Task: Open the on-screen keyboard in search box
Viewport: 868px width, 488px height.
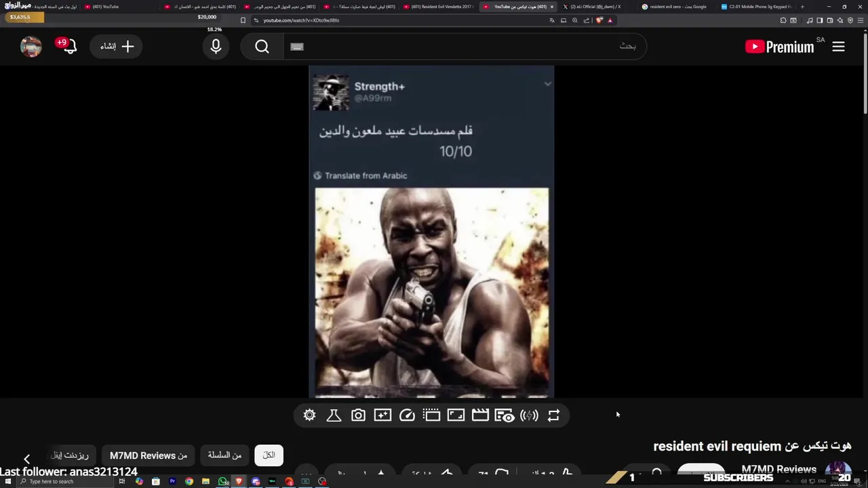Action: [296, 47]
